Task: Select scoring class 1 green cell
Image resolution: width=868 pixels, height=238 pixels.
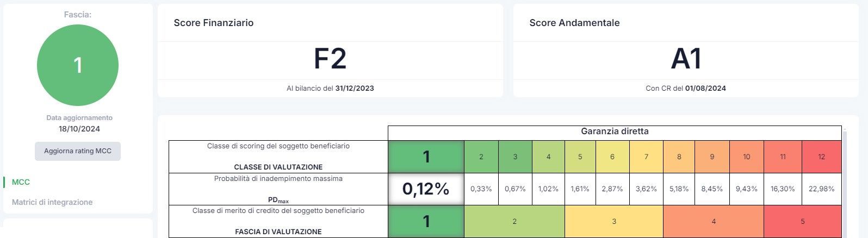Action: [x=426, y=156]
